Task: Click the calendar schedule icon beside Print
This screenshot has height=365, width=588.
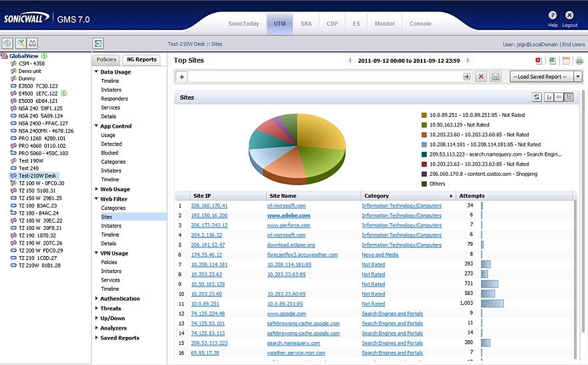Action: (566, 61)
